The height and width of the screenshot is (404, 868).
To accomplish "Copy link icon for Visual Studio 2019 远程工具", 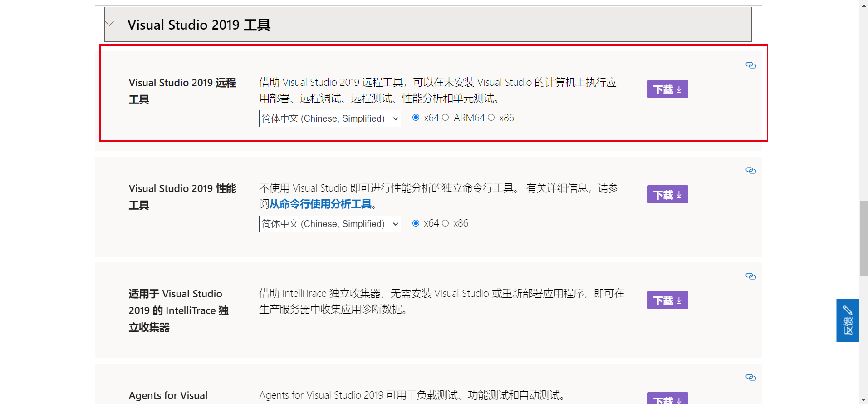I will pos(750,65).
